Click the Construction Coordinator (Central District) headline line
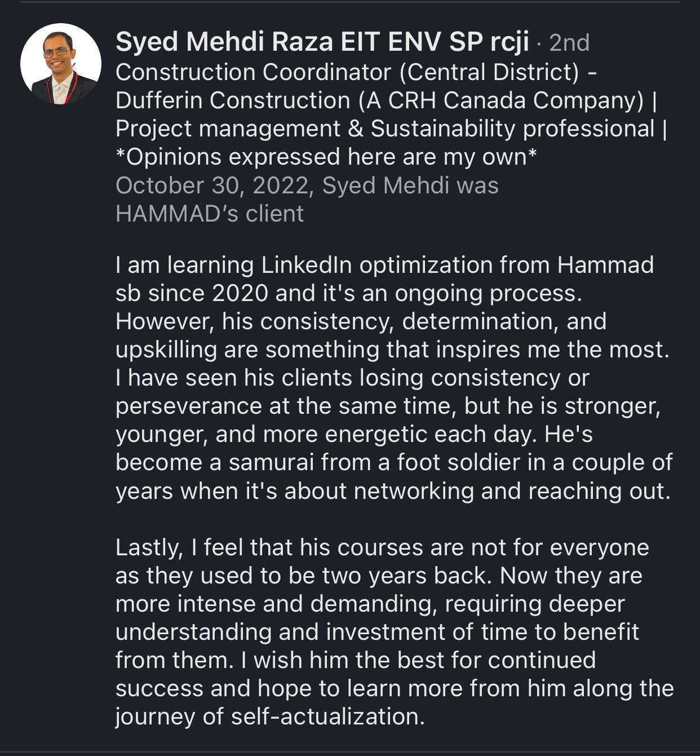Image resolution: width=700 pixels, height=756 pixels. pos(356,72)
